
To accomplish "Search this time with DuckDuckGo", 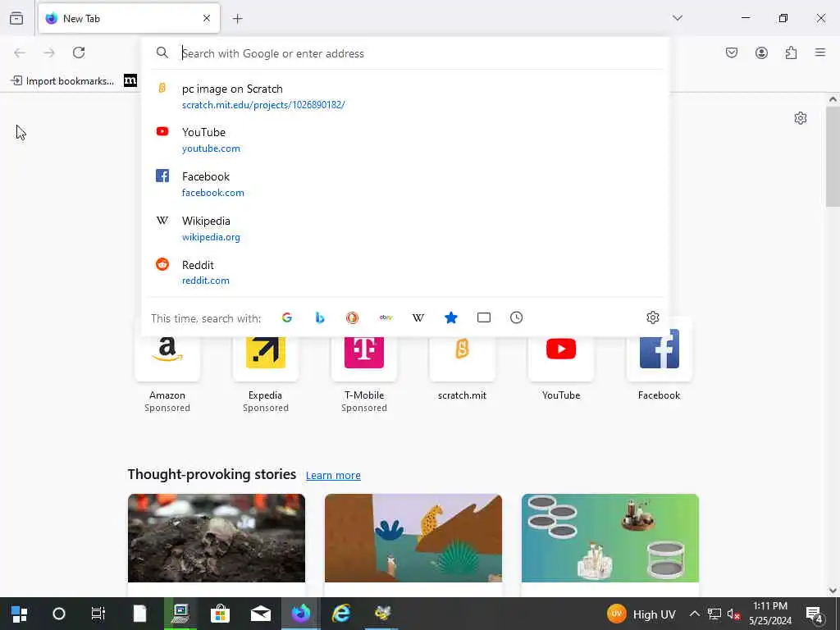I will click(x=352, y=317).
